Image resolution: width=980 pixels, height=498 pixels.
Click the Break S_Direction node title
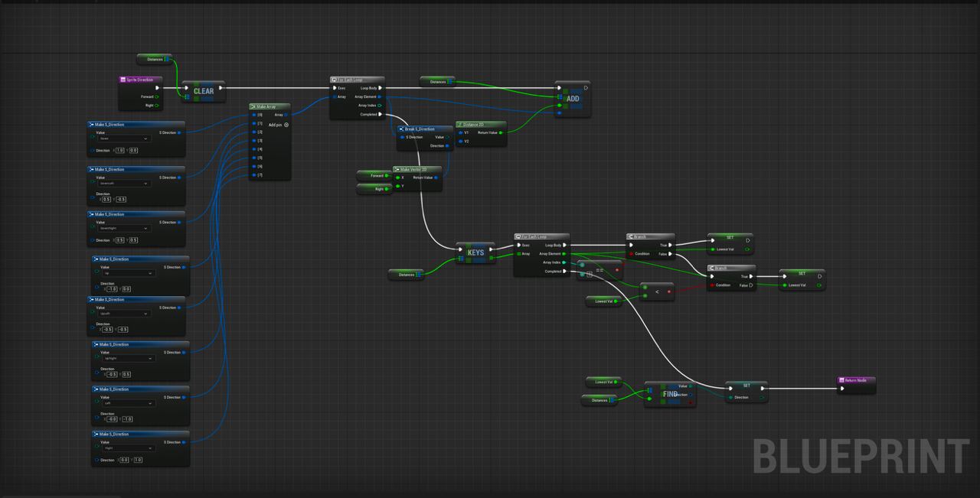pos(420,129)
